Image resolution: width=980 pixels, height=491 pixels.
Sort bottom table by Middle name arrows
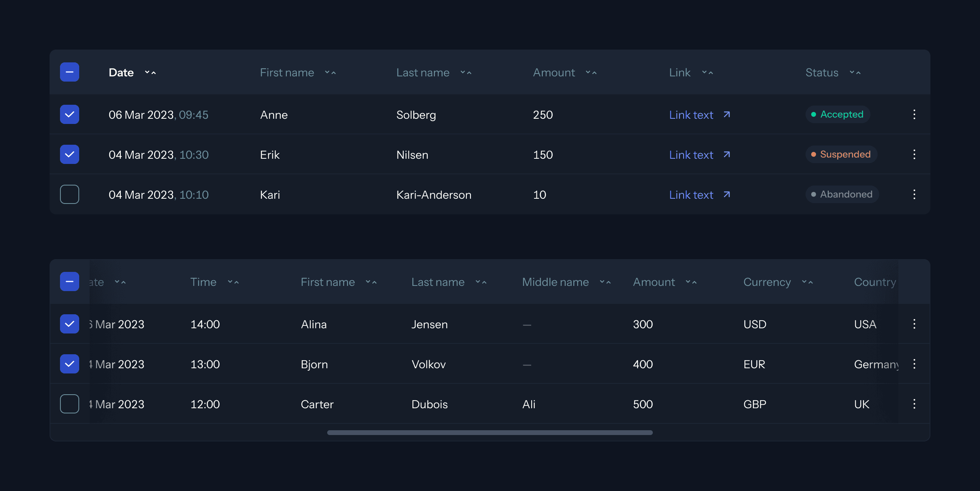click(605, 282)
